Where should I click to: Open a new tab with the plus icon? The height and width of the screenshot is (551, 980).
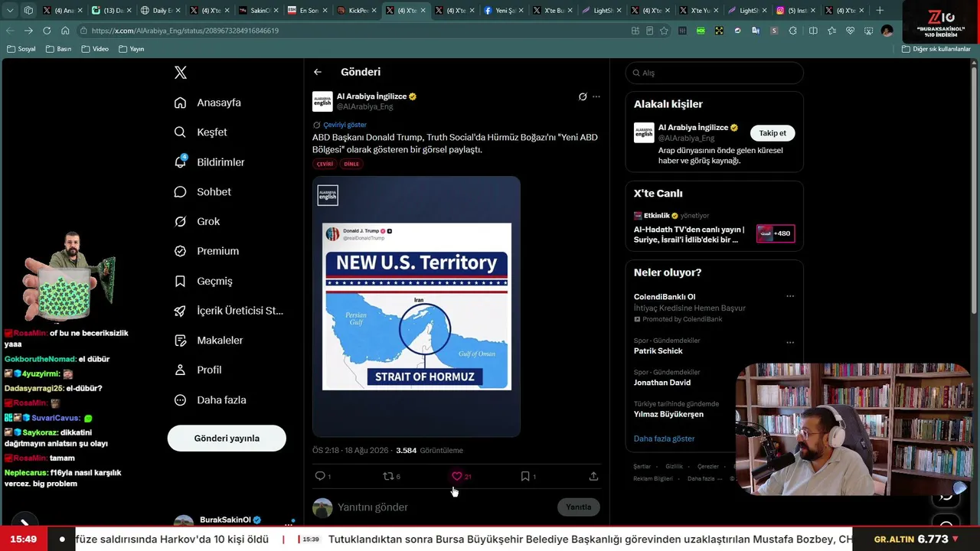(880, 11)
